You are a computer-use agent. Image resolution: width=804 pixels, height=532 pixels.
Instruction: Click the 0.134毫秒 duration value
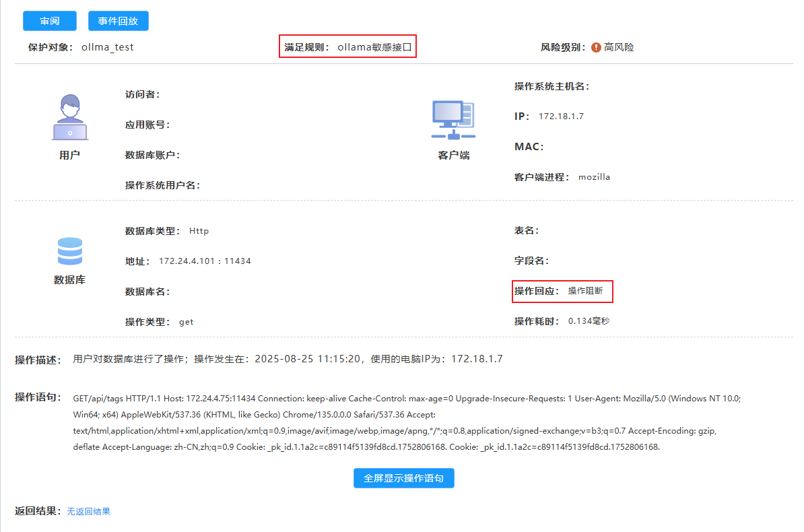click(589, 321)
